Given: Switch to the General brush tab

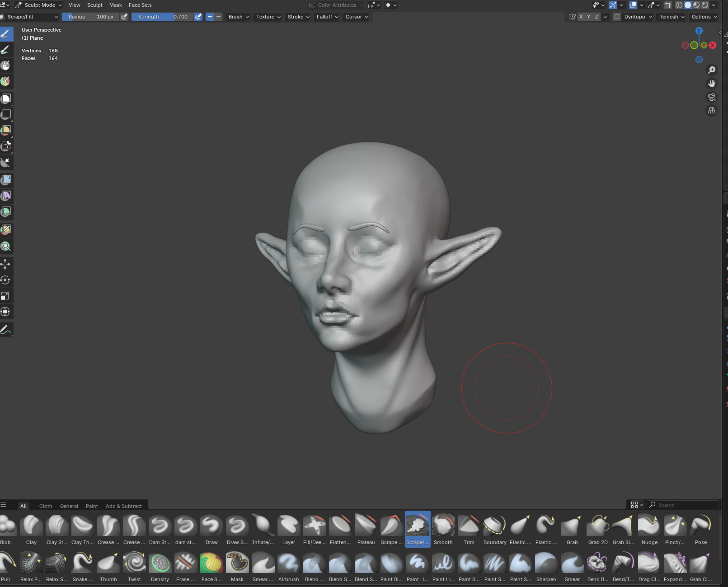Looking at the screenshot, I should [x=69, y=506].
